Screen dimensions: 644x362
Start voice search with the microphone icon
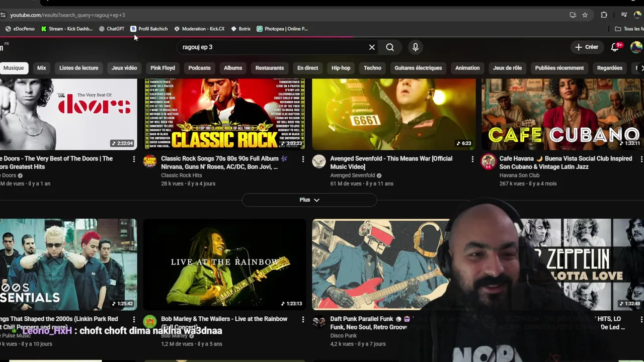415,47
